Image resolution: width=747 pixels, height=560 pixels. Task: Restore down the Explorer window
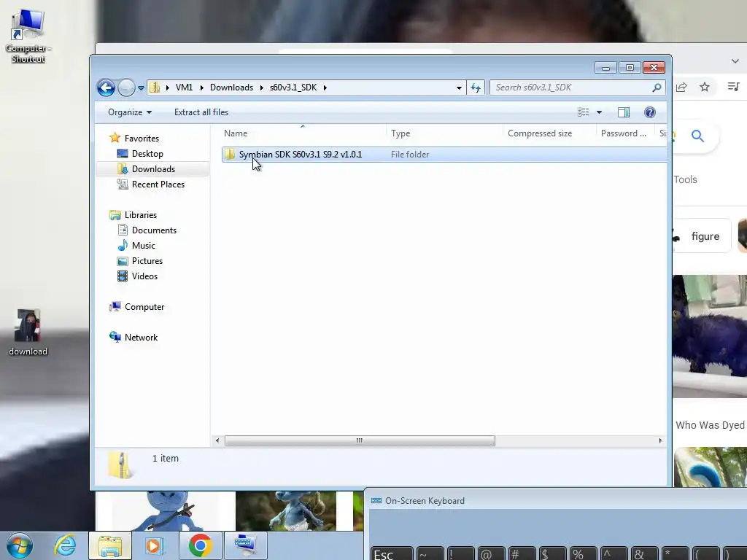coord(630,68)
